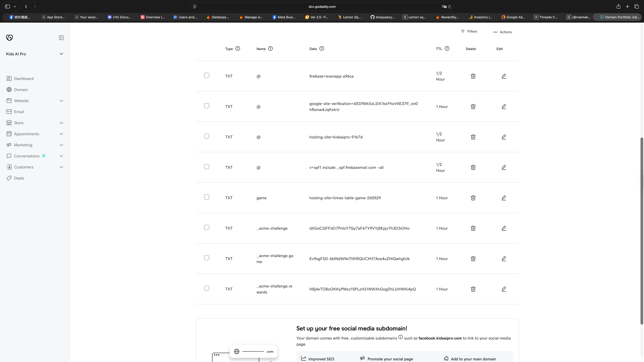
Task: Edit the _acme-challenge record starting dXGoCQ
Action: (x=504, y=228)
